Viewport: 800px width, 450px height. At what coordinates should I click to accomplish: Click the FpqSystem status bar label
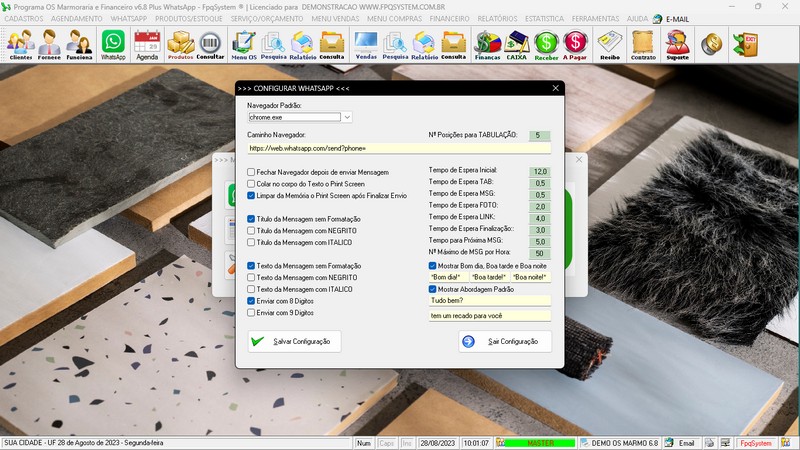pyautogui.click(x=756, y=443)
